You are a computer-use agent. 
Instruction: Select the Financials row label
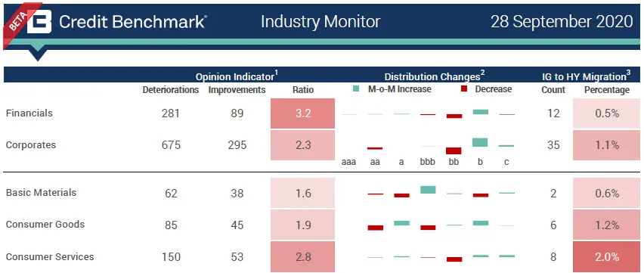click(29, 113)
